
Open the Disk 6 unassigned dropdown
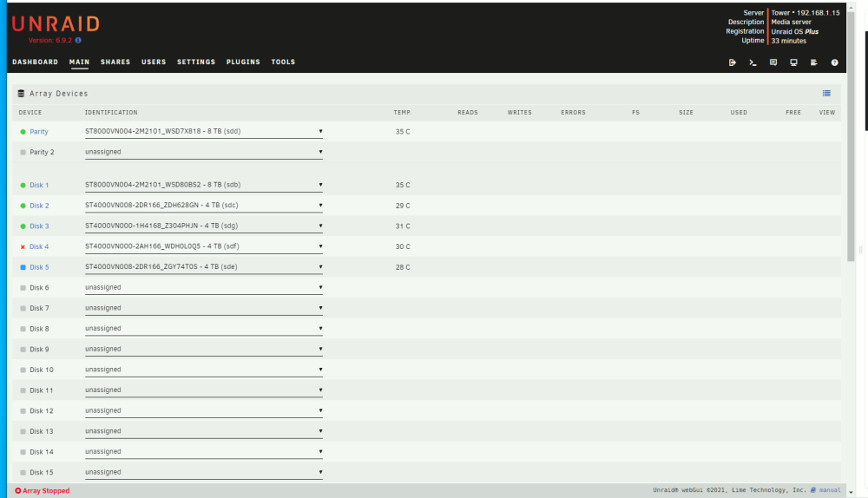(x=204, y=288)
